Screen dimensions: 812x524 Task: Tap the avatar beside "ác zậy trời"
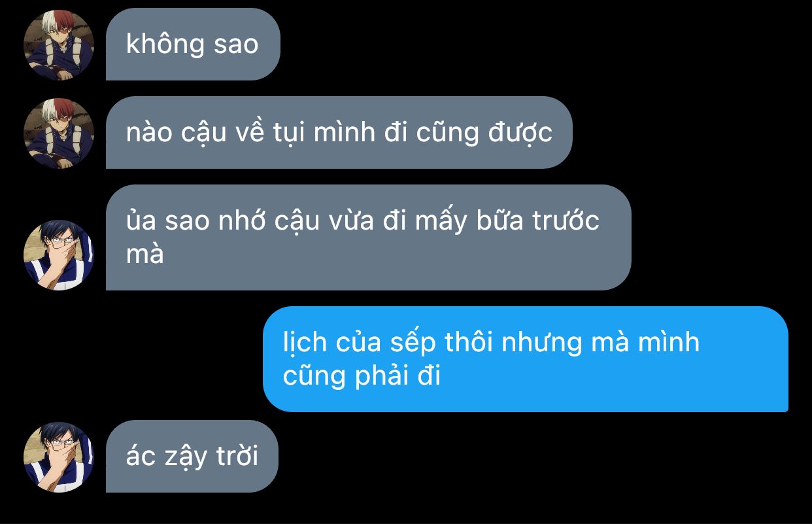(x=59, y=457)
